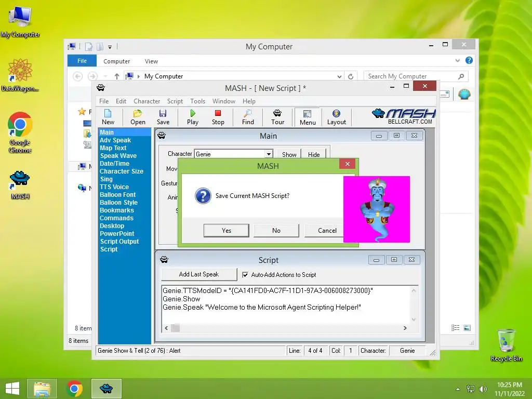The width and height of the screenshot is (532, 399).
Task: Select Balloon Font in the sidebar
Action: tap(117, 195)
